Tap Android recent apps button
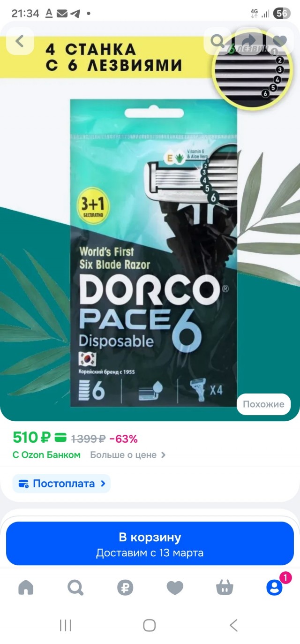300x644 pixels. (66, 625)
